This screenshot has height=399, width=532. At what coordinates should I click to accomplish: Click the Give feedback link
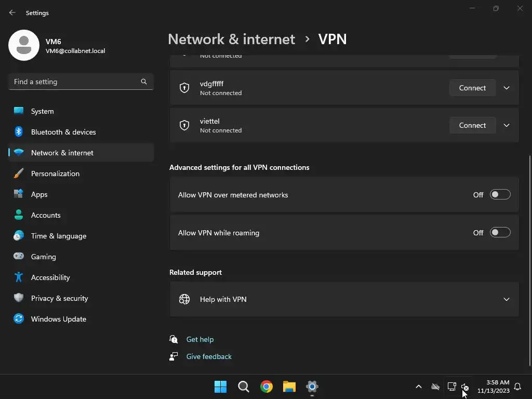tap(209, 356)
